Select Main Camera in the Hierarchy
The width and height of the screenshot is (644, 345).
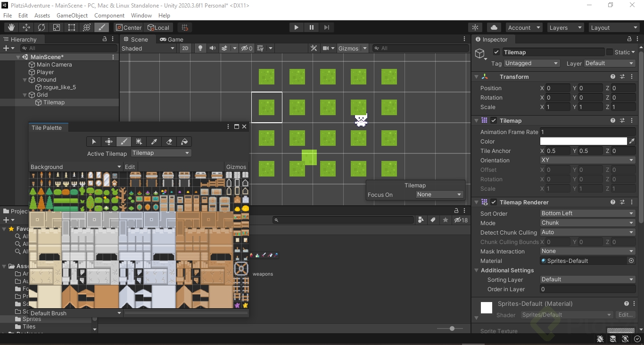pos(54,65)
